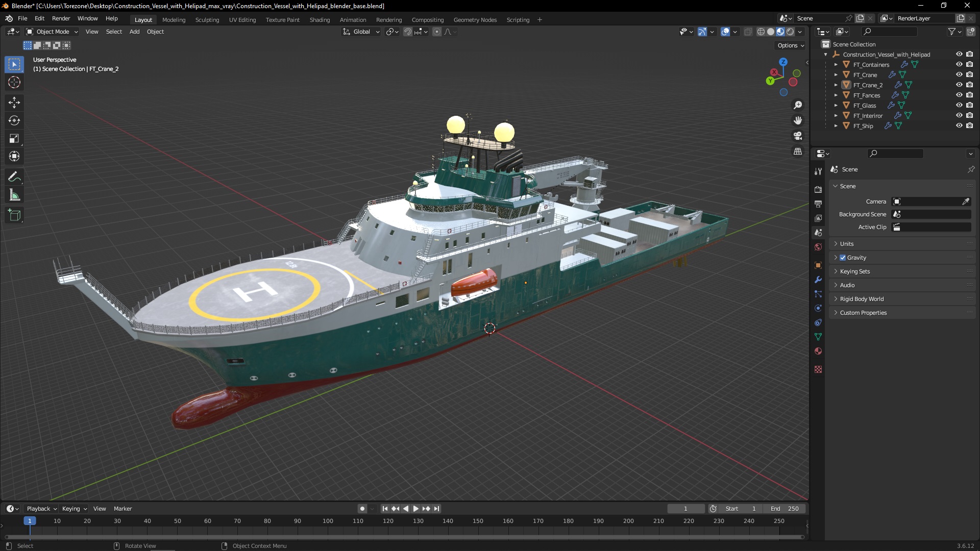Image resolution: width=980 pixels, height=551 pixels.
Task: Open the Render menu
Action: pyautogui.click(x=61, y=18)
